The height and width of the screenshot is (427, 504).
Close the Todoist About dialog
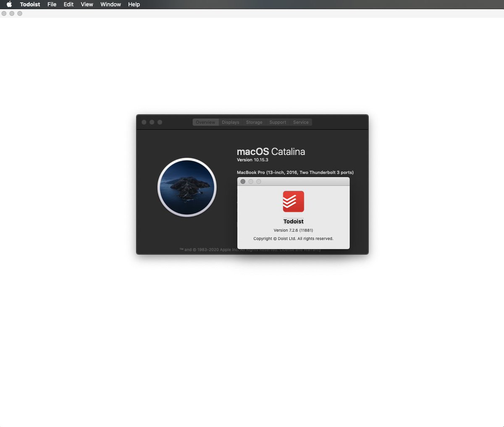coord(243,181)
